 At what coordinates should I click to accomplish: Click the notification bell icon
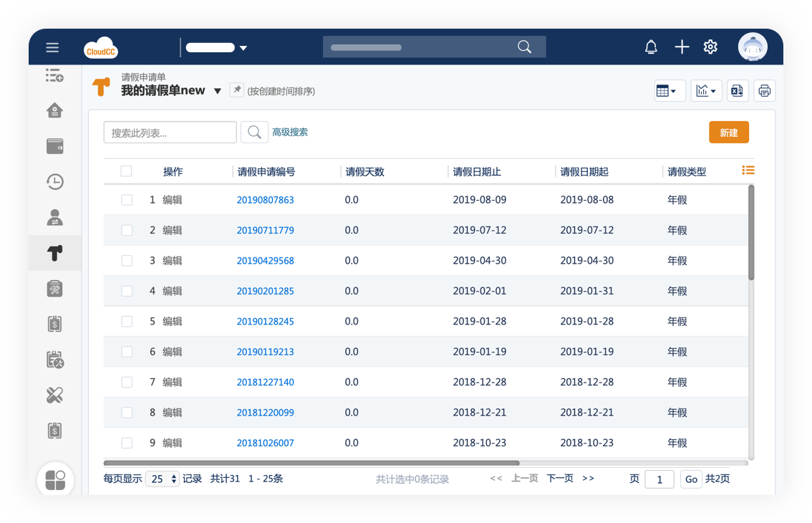pyautogui.click(x=651, y=47)
